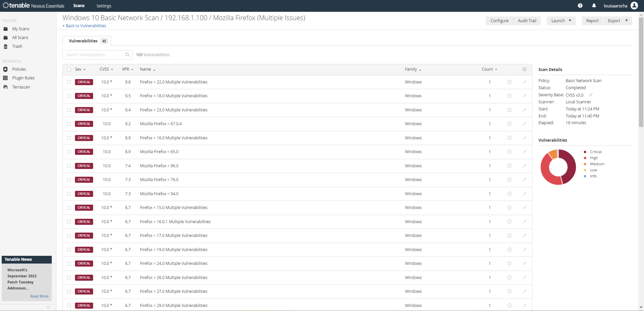Screen dimensions: 644x311
Task: Modify the Mozilla Firefox < 67.0.4 finding with pencil
Action: click(524, 124)
